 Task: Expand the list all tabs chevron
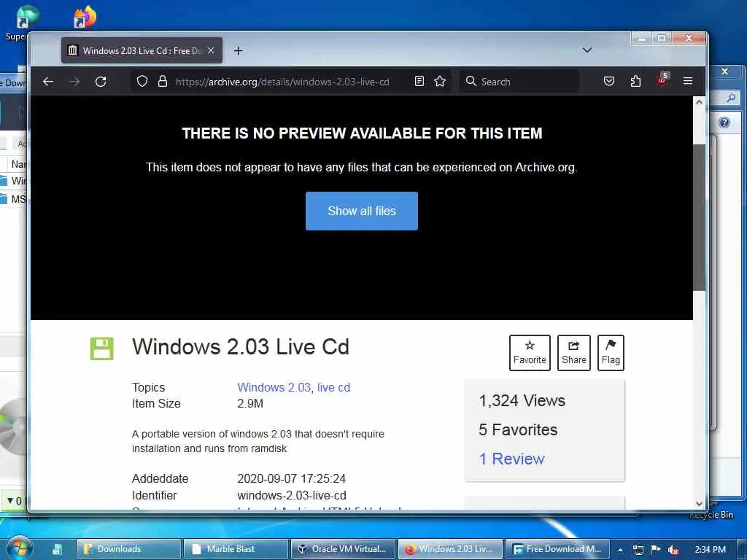(x=587, y=50)
